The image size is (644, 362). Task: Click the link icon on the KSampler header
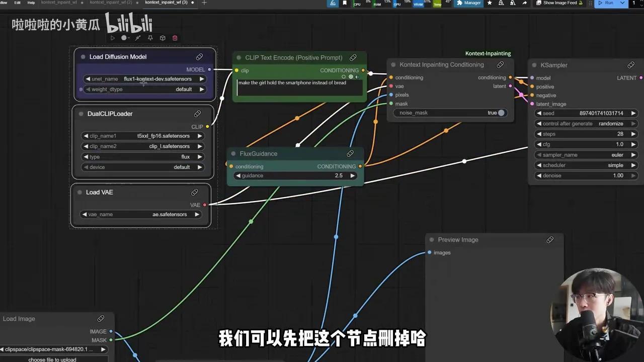(631, 65)
